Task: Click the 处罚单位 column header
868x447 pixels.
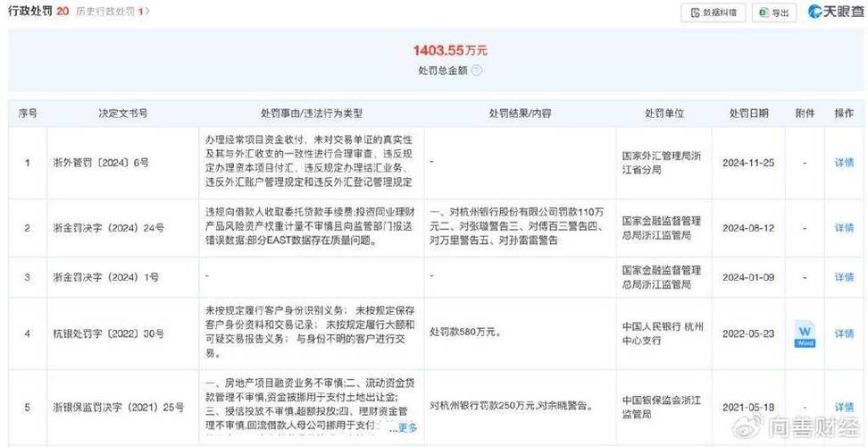Action: (664, 114)
